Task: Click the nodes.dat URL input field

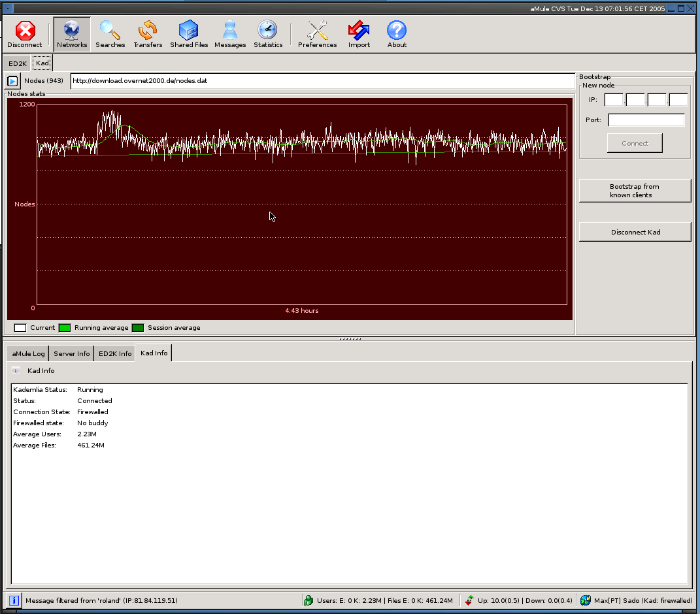Action: coord(323,81)
